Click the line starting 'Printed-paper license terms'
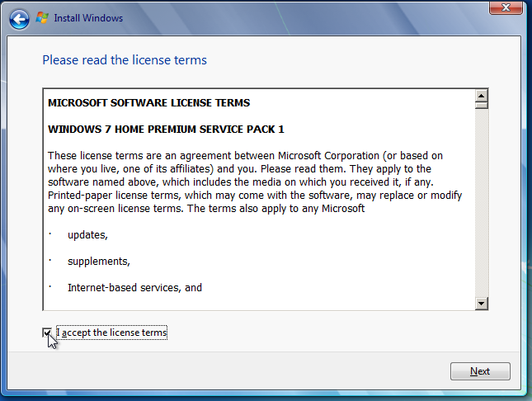Image resolution: width=532 pixels, height=401 pixels. [255, 196]
